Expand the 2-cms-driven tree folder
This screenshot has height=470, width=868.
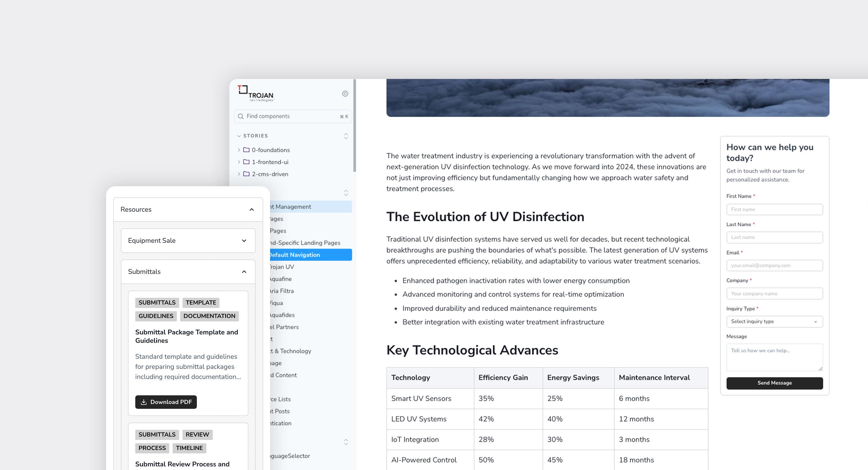tap(239, 174)
